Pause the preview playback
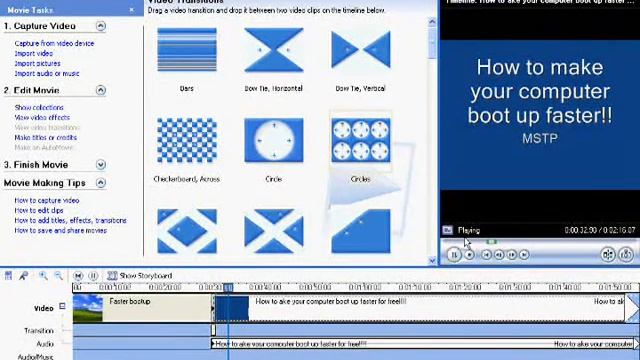The height and width of the screenshot is (360, 640). [x=454, y=255]
